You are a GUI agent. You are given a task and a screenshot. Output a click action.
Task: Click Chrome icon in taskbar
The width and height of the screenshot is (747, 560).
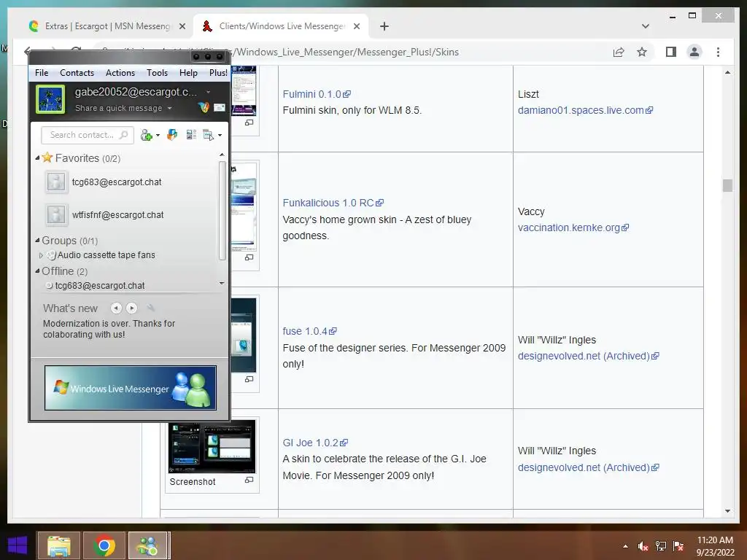[x=104, y=545]
